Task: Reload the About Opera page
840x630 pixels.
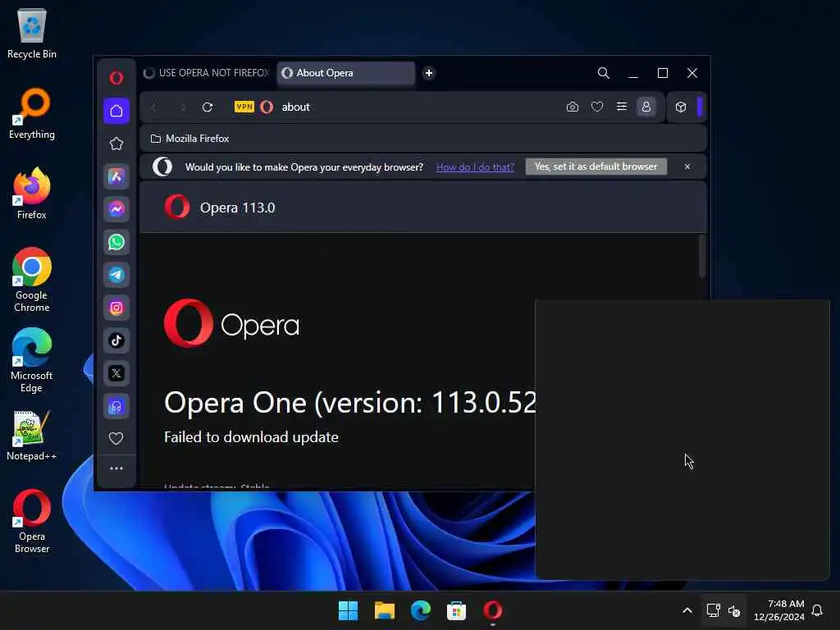Action: tap(208, 107)
